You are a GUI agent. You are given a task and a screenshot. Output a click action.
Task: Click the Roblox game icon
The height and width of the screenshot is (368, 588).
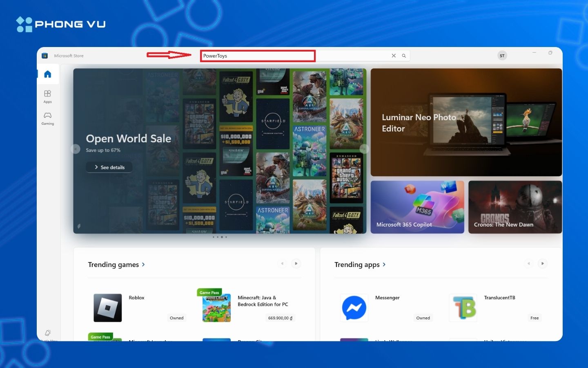click(108, 308)
